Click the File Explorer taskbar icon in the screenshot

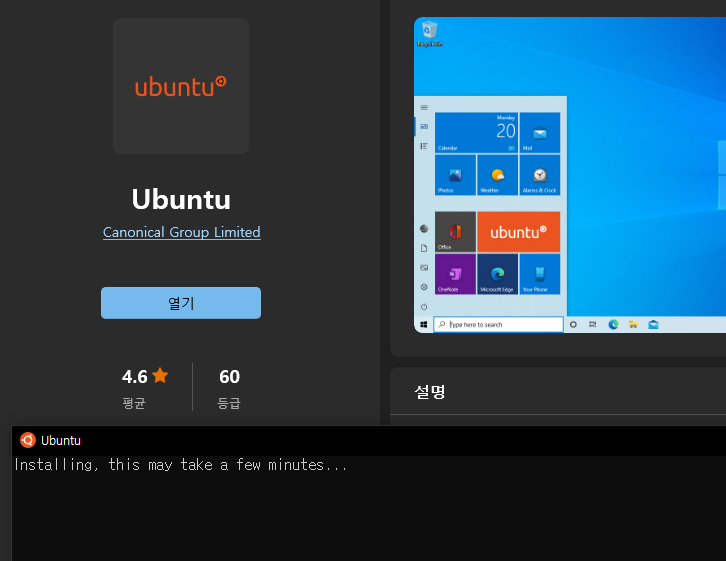click(x=633, y=324)
